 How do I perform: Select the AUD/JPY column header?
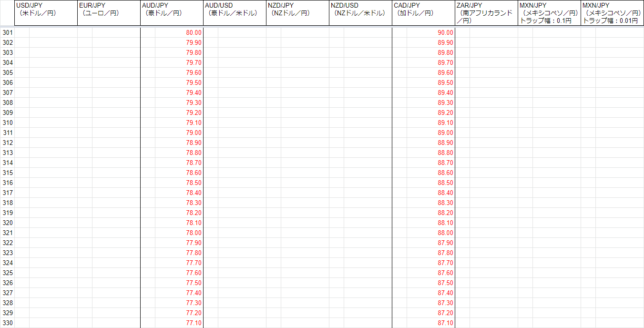point(172,13)
